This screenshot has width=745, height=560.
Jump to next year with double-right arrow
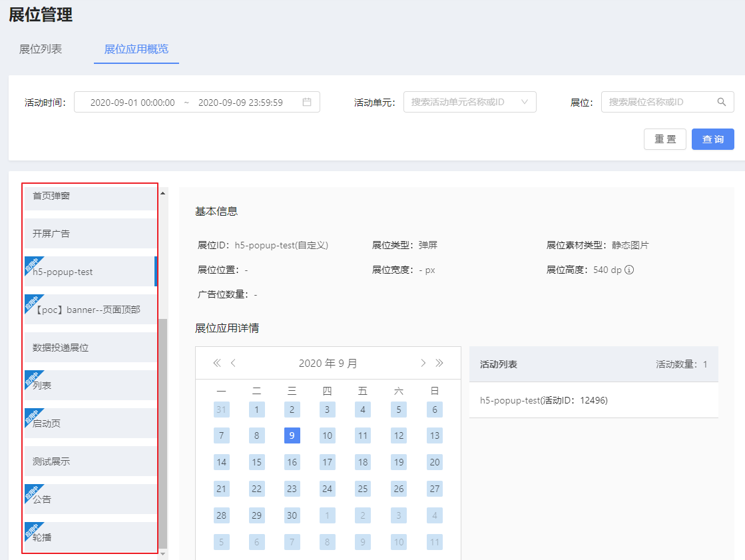(x=439, y=363)
